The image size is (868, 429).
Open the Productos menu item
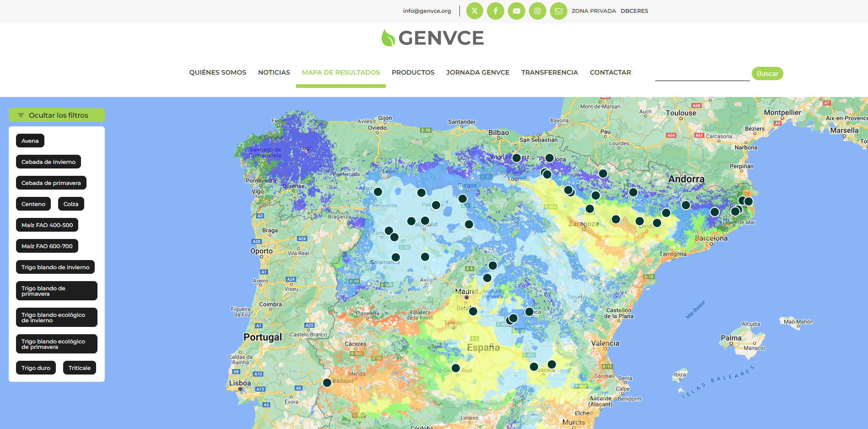tap(413, 72)
